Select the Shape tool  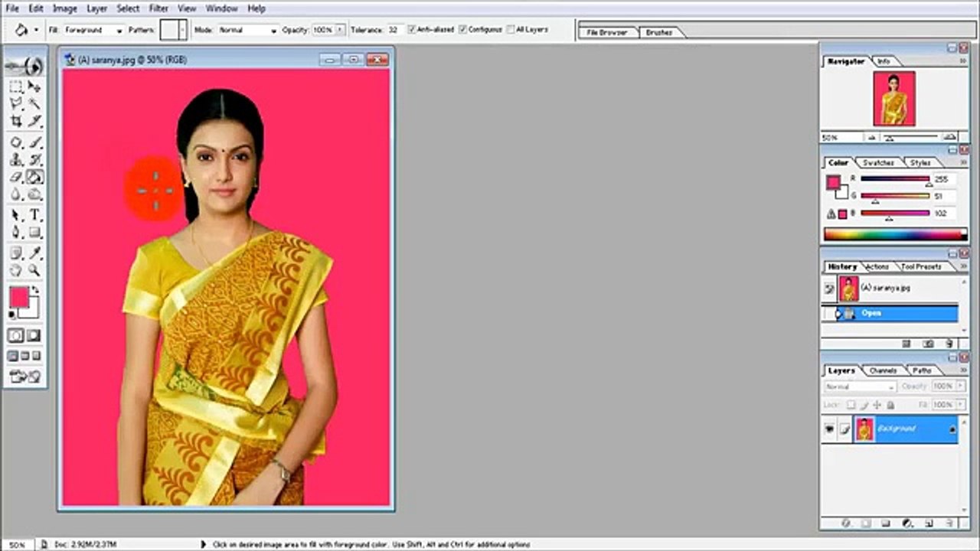34,233
